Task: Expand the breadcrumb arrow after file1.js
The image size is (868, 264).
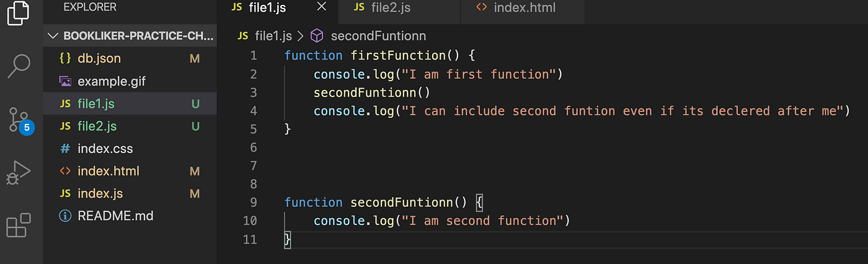Action: click(x=301, y=36)
